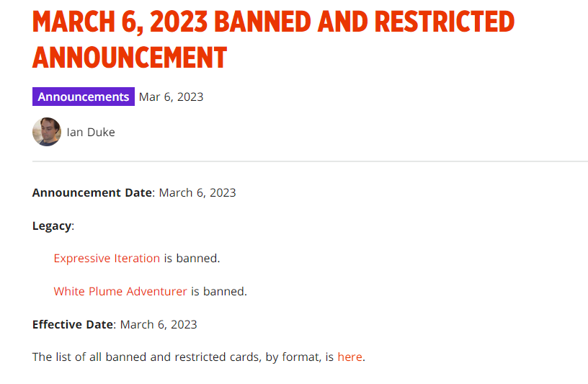The image size is (588, 384).
Task: Open the Expressive Iteration card link
Action: [x=107, y=258]
